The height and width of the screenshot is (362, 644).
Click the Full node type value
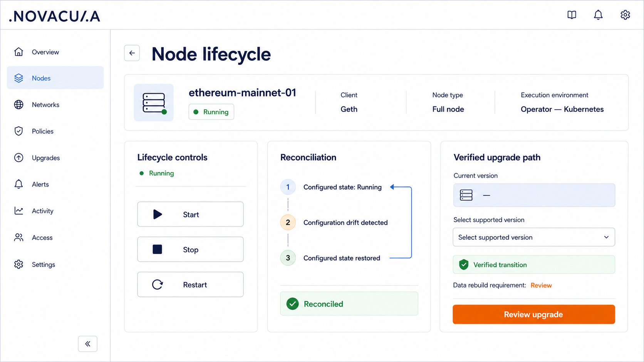448,109
